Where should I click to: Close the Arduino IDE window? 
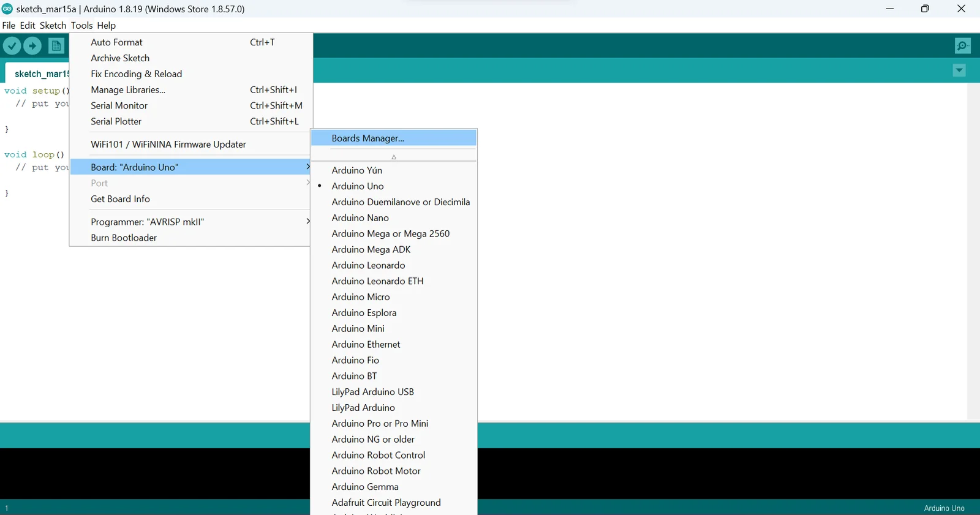pyautogui.click(x=961, y=9)
